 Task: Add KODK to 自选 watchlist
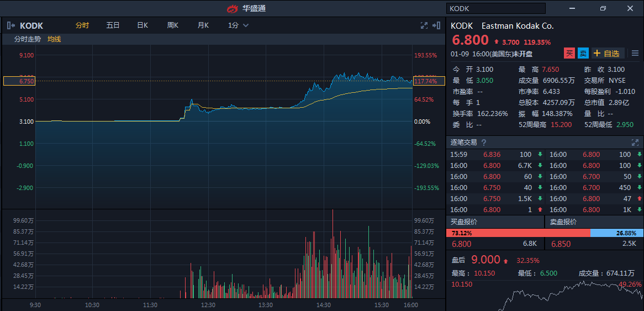(608, 54)
